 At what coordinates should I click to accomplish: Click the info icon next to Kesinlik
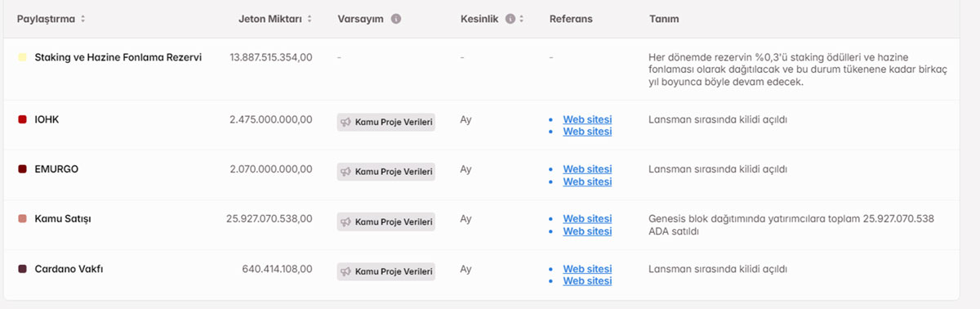tap(510, 19)
